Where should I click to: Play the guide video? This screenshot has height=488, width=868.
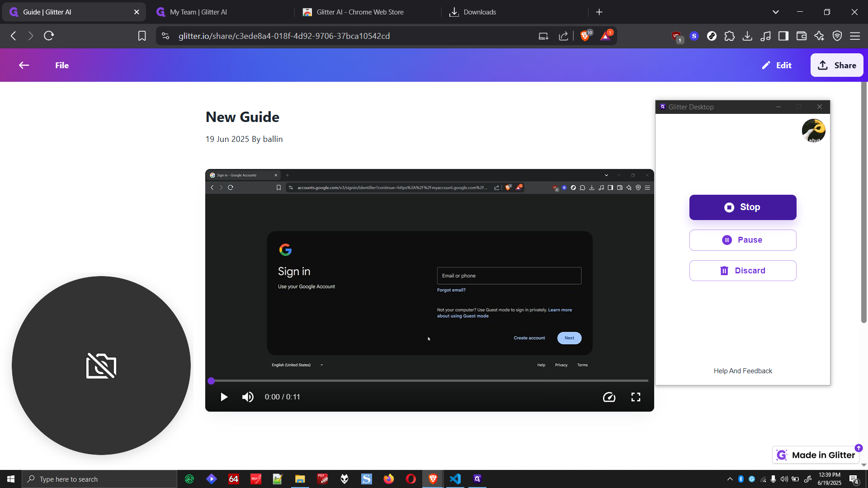[224, 397]
